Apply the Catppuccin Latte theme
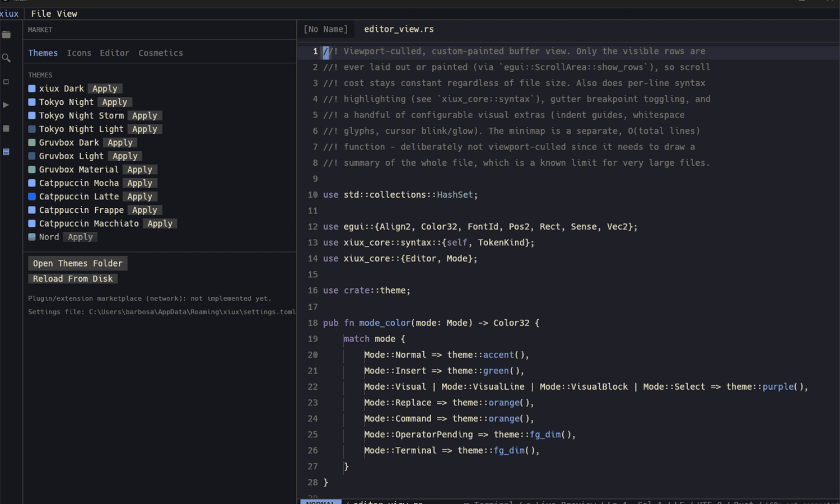The width and height of the screenshot is (840, 504). (x=140, y=196)
